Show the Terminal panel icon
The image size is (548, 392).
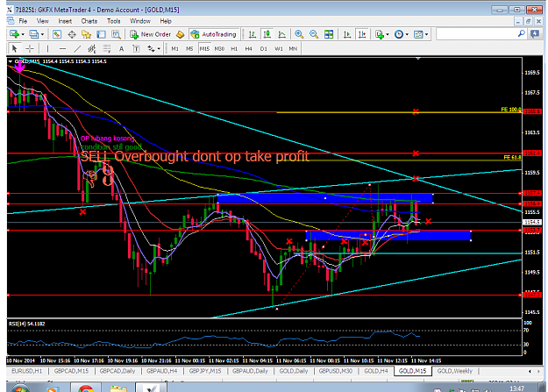(x=101, y=34)
